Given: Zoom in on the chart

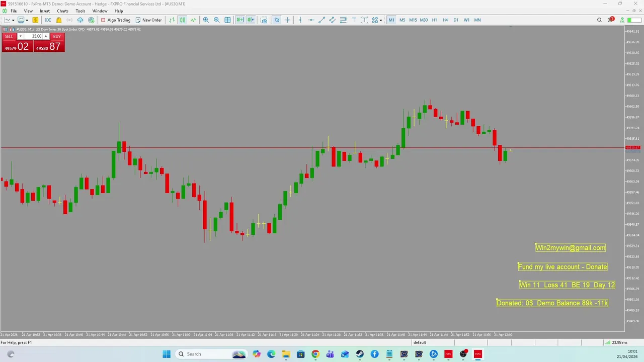Looking at the screenshot, I should (x=206, y=20).
